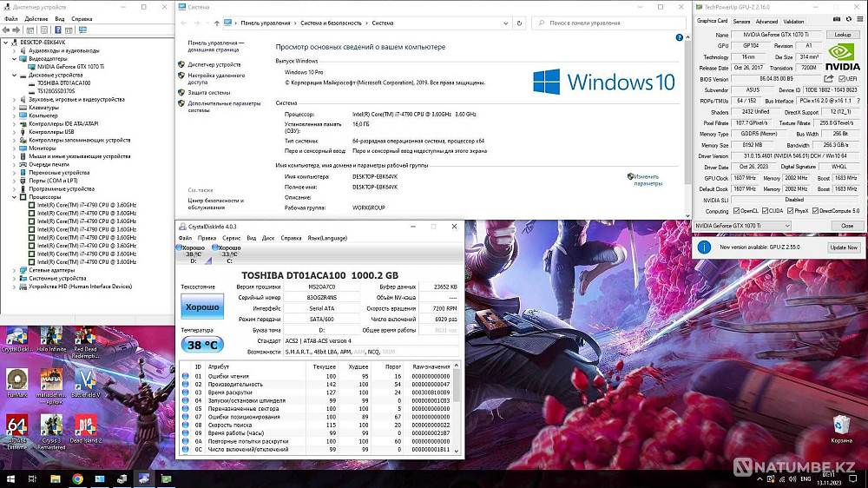Expand the Сетевые адаптеры node
This screenshot has width=868, height=488.
pyautogui.click(x=15, y=270)
